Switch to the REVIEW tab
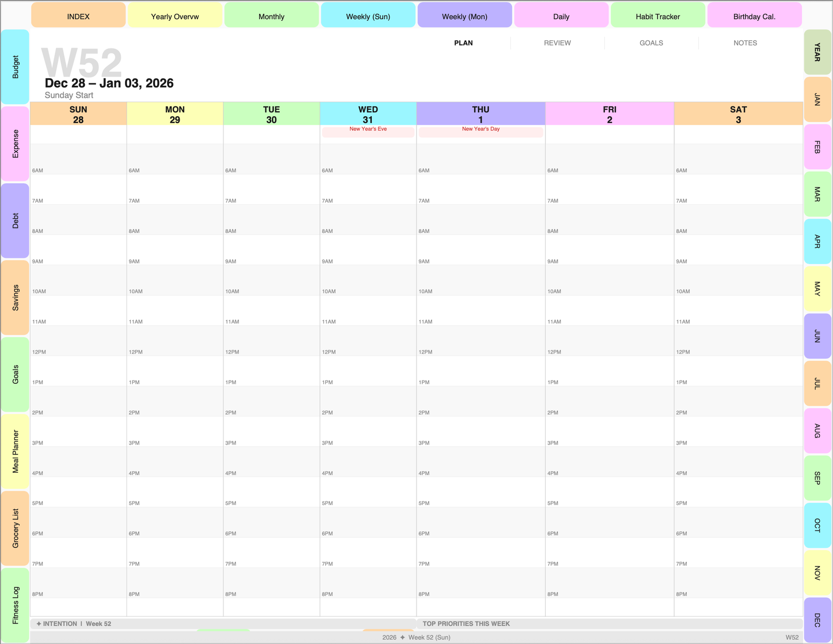The image size is (833, 644). tap(557, 43)
